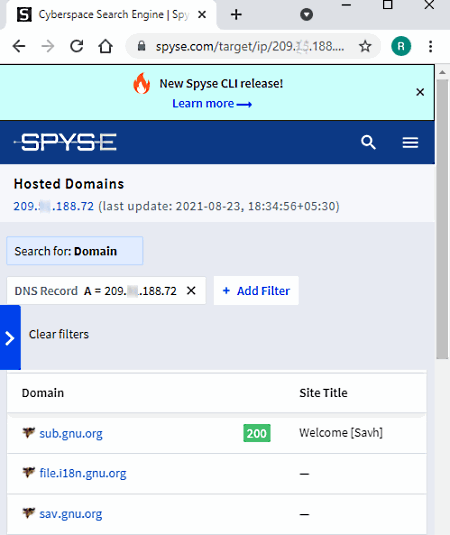Click the scrollbar up arrow
450x535 pixels.
click(442, 72)
